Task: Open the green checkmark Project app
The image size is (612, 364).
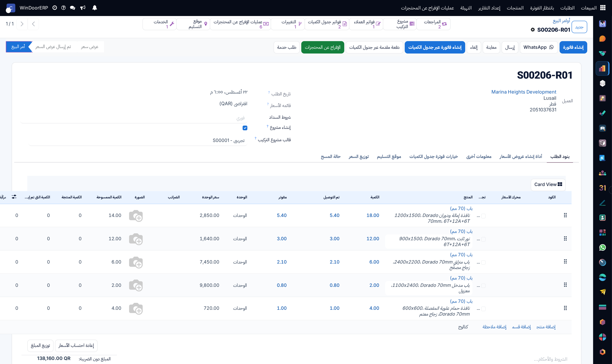Action: pos(602,113)
